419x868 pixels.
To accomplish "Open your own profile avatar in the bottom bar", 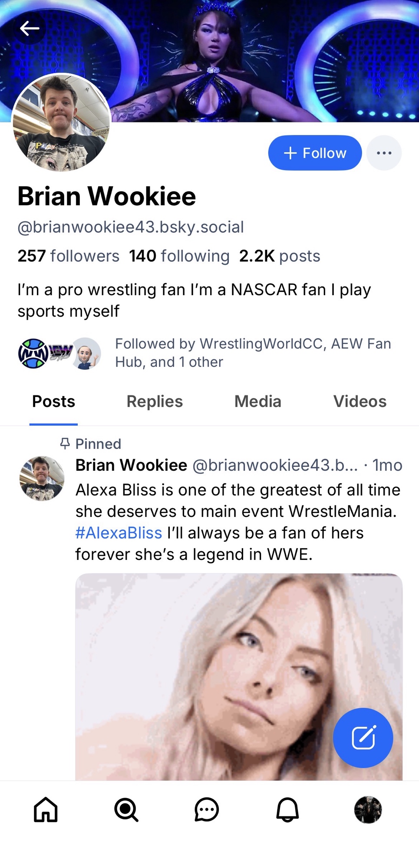I will (368, 810).
